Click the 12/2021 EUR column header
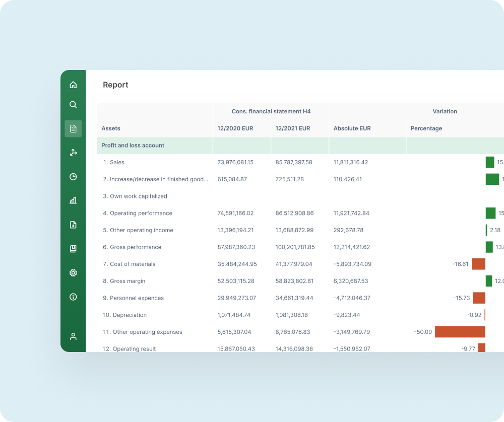 [x=293, y=128]
